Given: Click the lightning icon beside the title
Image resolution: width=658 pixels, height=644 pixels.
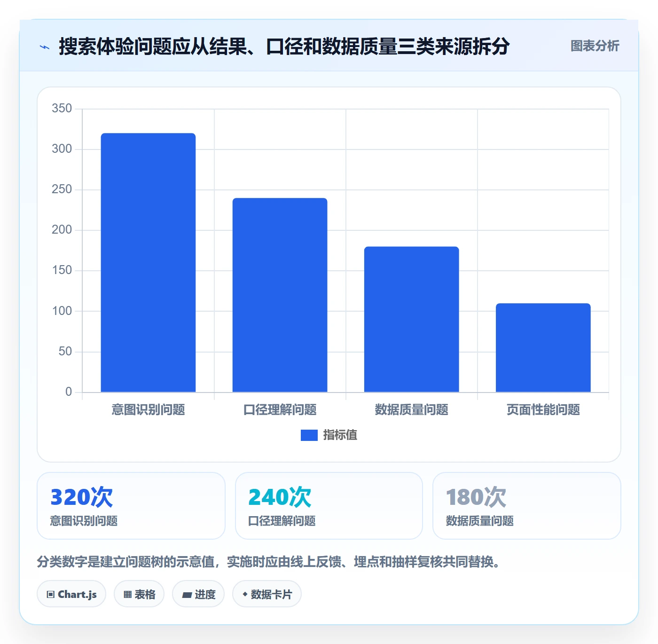Looking at the screenshot, I should tap(45, 47).
